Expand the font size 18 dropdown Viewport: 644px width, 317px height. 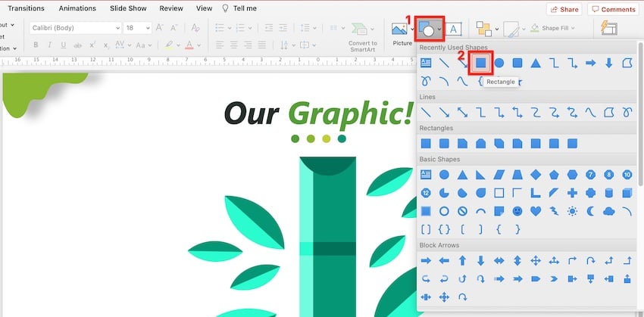point(151,28)
